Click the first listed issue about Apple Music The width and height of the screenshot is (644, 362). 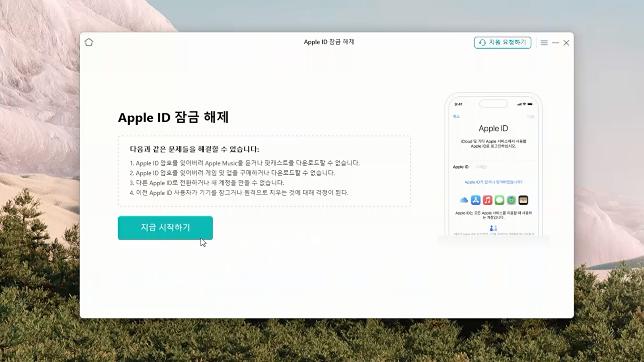click(245, 163)
